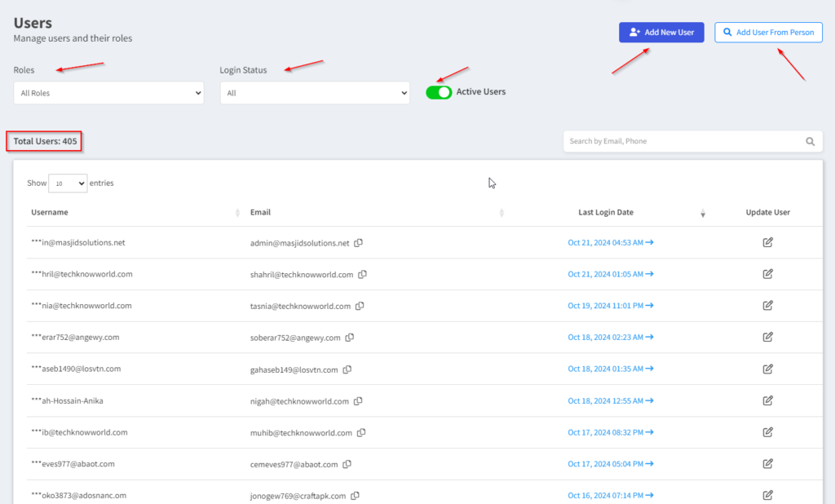Expand the Login Status dropdown
Screen dimensions: 835x504
click(314, 93)
